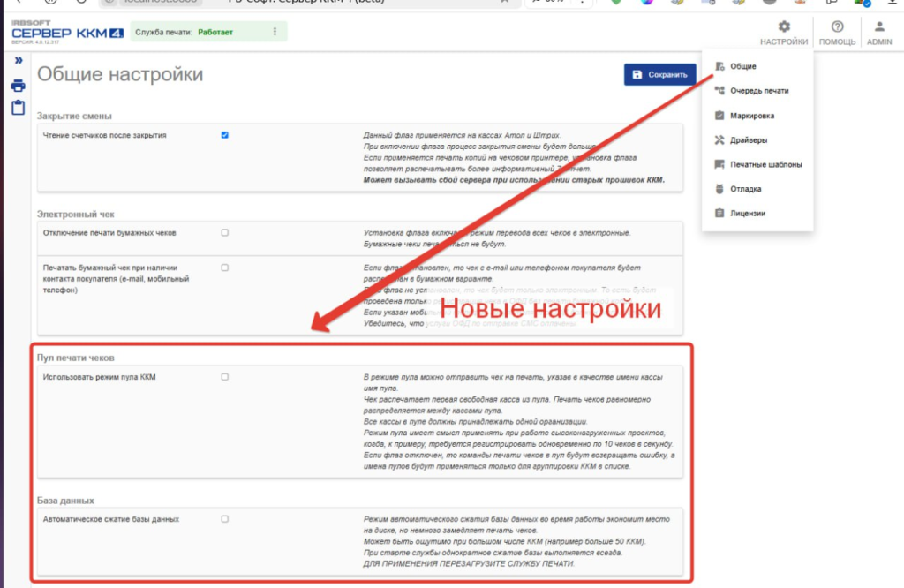Click label Использовать режим пула ККМ
904x588 pixels.
coord(99,377)
